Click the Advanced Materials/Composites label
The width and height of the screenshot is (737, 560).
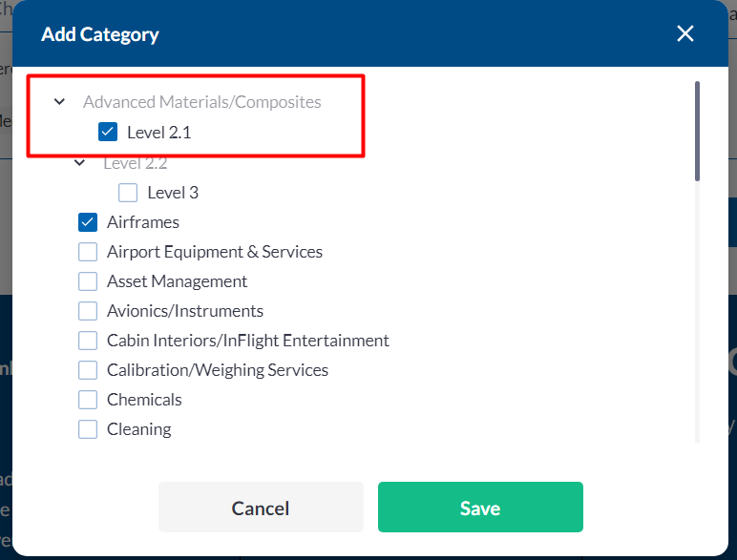coord(201,101)
